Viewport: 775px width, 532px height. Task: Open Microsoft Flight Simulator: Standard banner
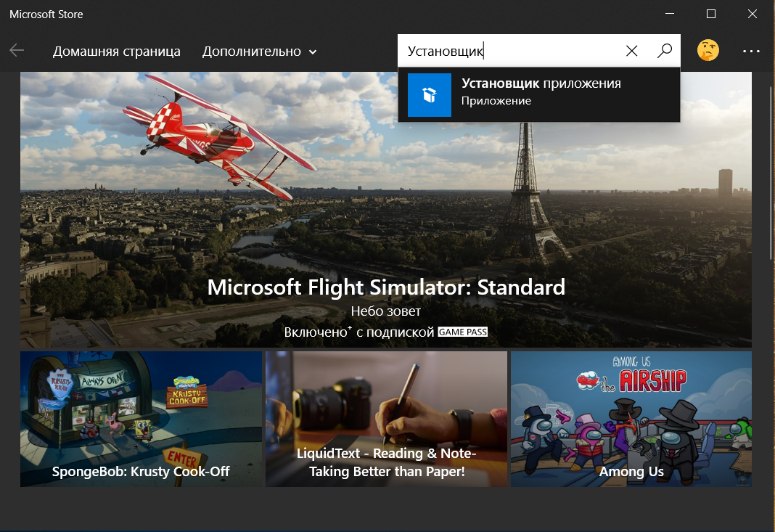(x=385, y=210)
